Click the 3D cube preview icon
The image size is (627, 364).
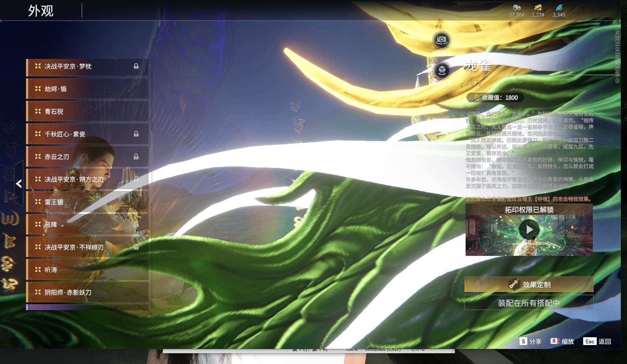(442, 70)
